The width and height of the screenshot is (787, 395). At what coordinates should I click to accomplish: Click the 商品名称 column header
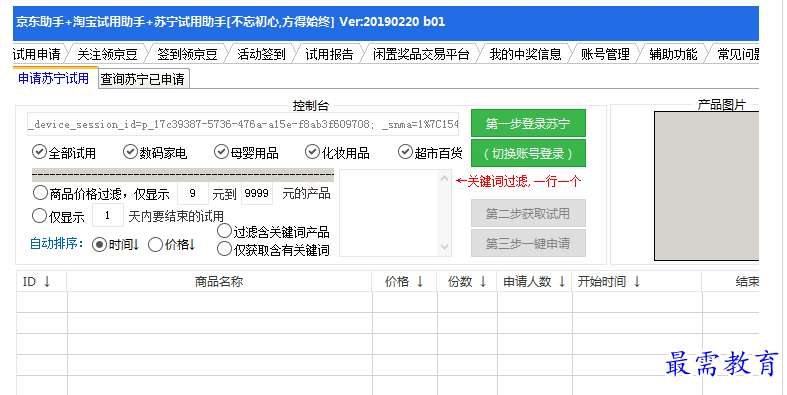pyautogui.click(x=219, y=282)
